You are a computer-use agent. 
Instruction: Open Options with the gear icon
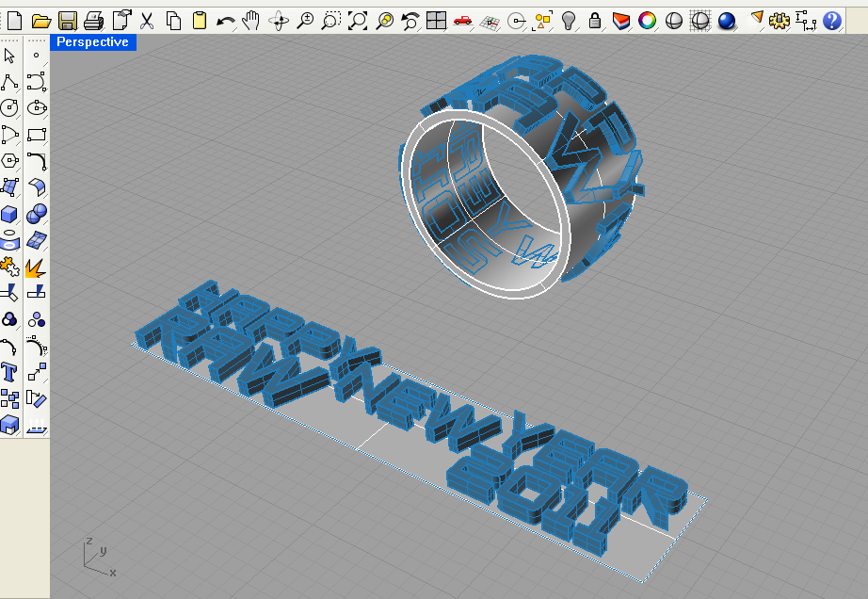(x=780, y=21)
